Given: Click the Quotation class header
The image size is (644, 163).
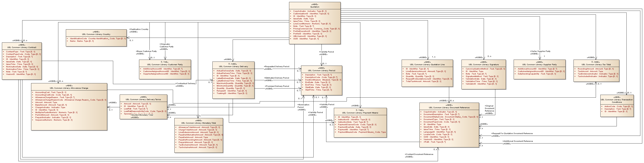Looking at the screenshot, I should coord(315,7).
